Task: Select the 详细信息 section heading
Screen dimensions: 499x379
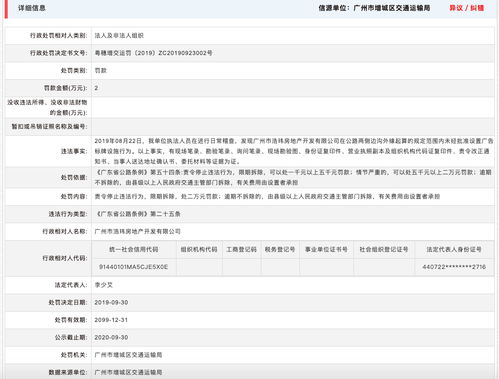Action: point(32,8)
